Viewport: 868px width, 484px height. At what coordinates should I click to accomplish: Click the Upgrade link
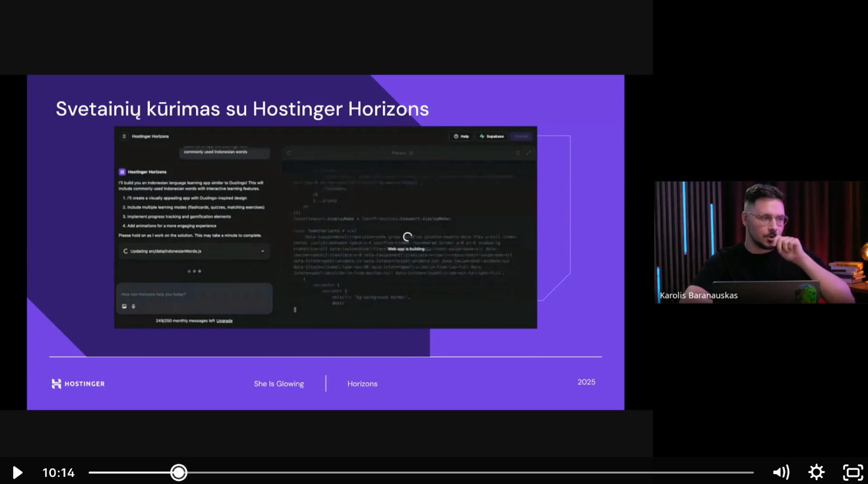coord(225,321)
